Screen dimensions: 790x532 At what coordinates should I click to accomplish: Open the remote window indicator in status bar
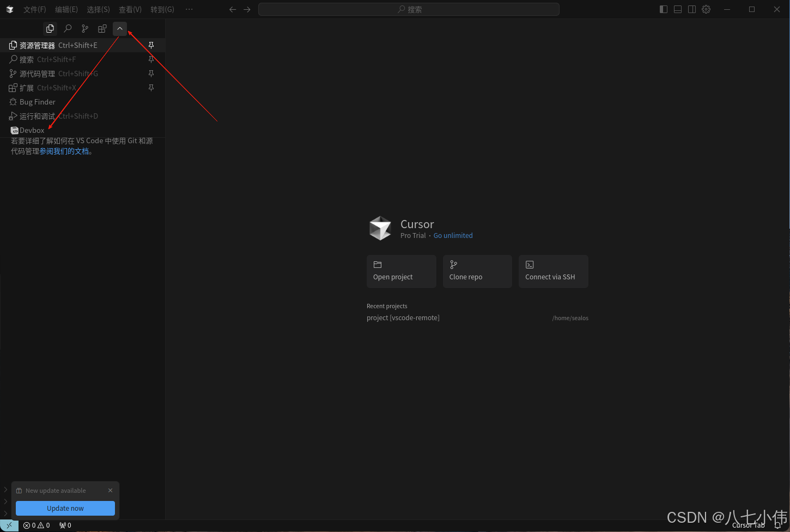tap(9, 525)
